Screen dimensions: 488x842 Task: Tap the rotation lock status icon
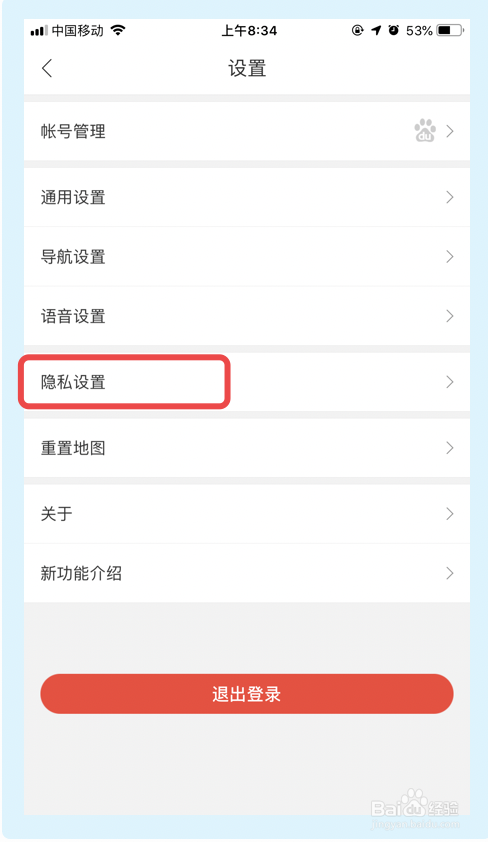(358, 31)
